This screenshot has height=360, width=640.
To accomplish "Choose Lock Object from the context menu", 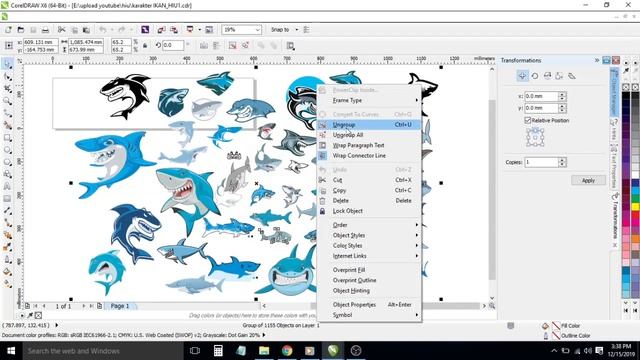I will click(369, 211).
